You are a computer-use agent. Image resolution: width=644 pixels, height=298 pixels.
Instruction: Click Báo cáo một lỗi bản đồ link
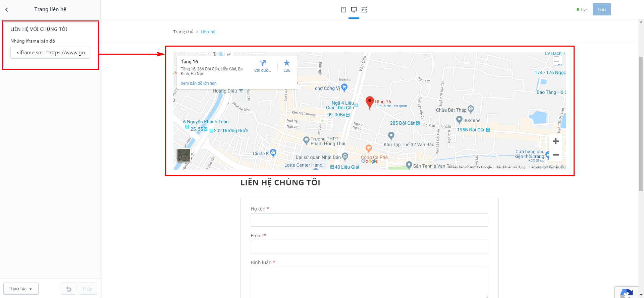547,167
